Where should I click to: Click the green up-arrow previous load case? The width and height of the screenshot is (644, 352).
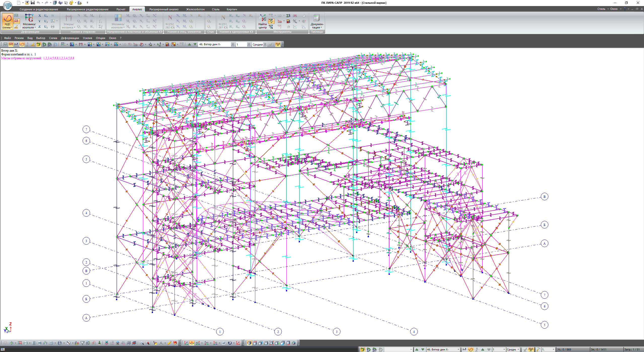pyautogui.click(x=190, y=44)
